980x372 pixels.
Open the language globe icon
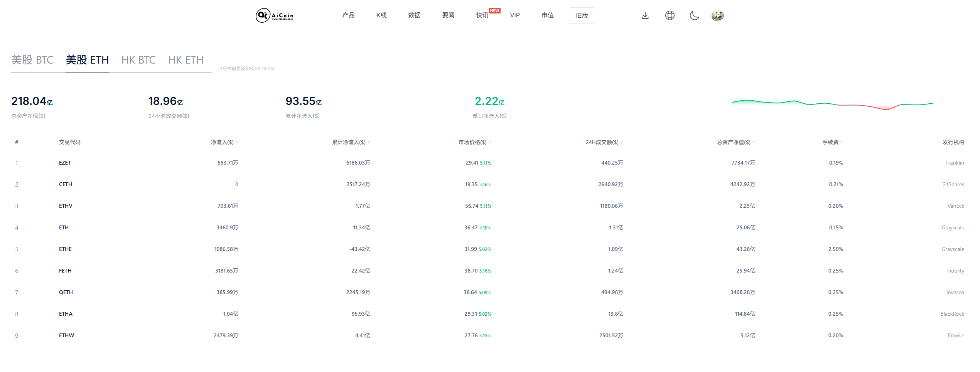[670, 15]
